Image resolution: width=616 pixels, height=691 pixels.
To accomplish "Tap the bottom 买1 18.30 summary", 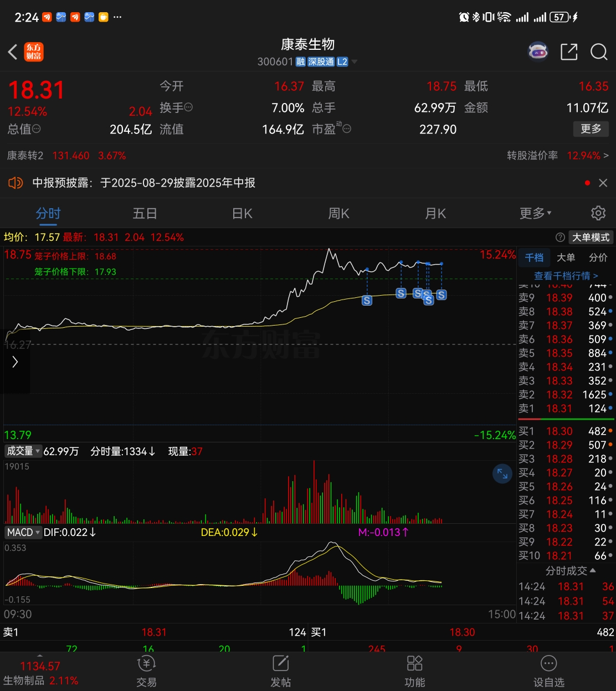I will [x=463, y=632].
